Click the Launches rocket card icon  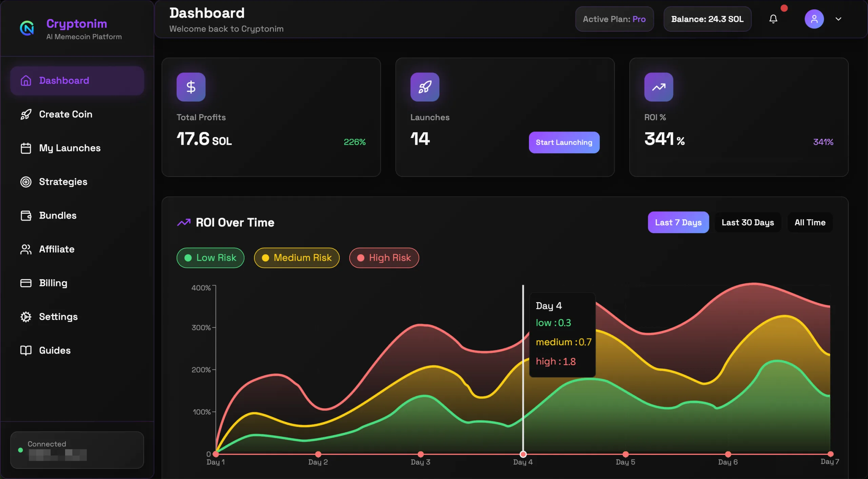tap(425, 87)
